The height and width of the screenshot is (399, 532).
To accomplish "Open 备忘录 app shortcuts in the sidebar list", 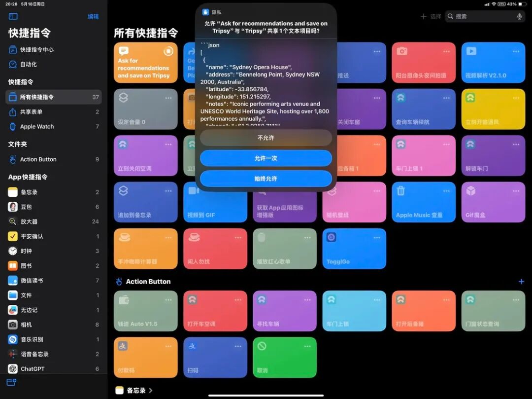I will (54, 192).
